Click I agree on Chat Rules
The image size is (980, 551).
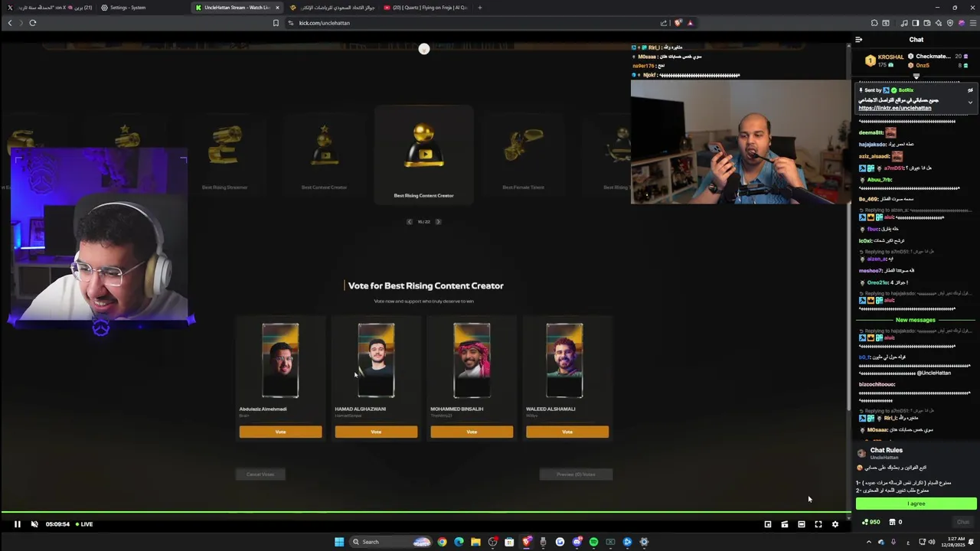pos(916,504)
